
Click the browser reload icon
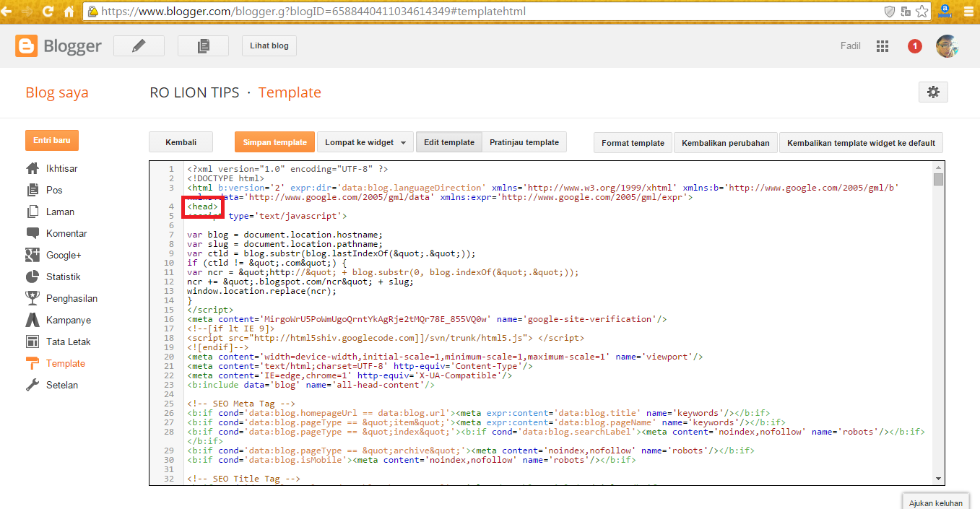[x=48, y=12]
